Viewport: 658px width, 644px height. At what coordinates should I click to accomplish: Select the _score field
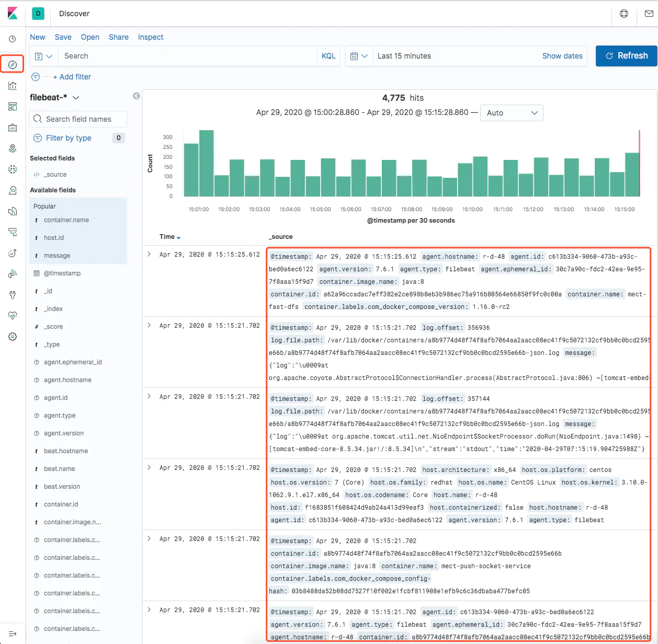tap(53, 327)
